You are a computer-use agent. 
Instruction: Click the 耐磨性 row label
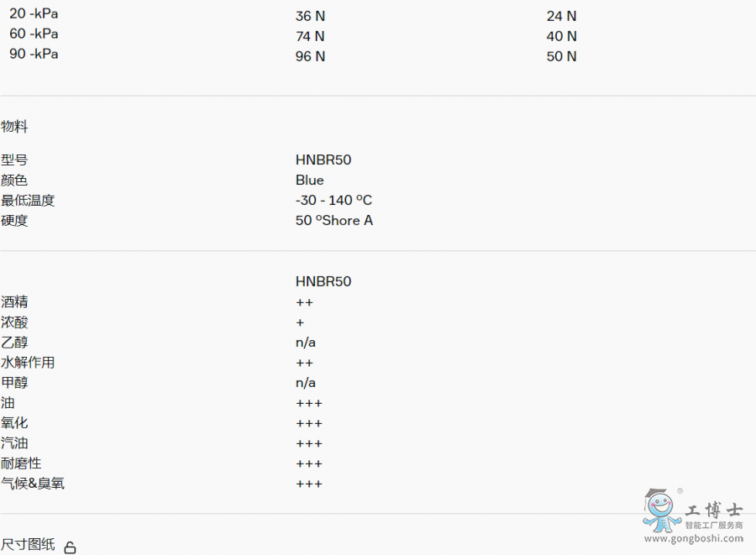coord(21,463)
